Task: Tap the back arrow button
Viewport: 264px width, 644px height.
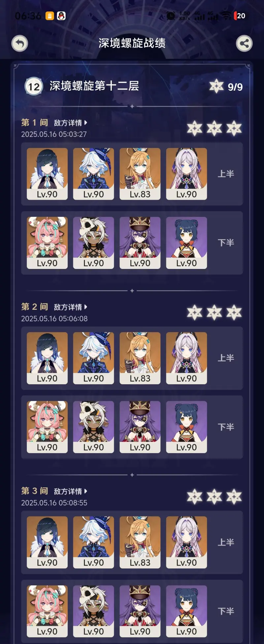Action: click(x=20, y=44)
